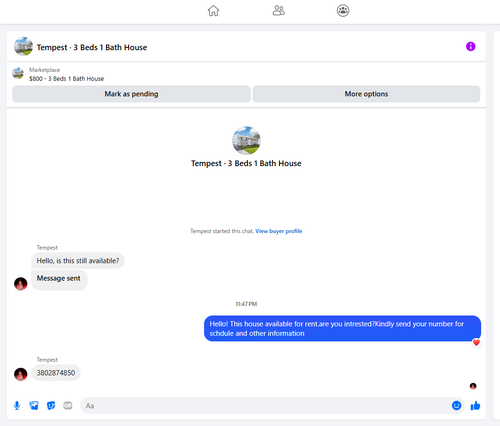Click the voice clip microphone icon
The image size is (500, 426).
pyautogui.click(x=17, y=406)
